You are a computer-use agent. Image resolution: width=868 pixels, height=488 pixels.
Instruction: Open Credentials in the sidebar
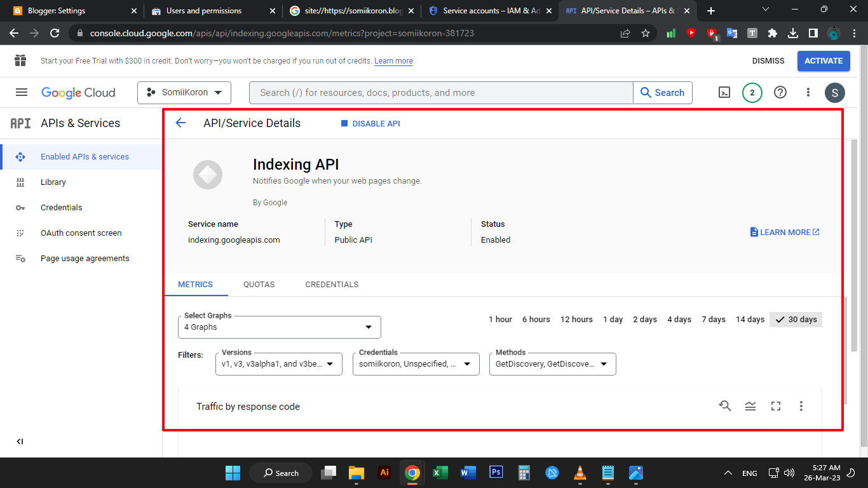(81, 208)
